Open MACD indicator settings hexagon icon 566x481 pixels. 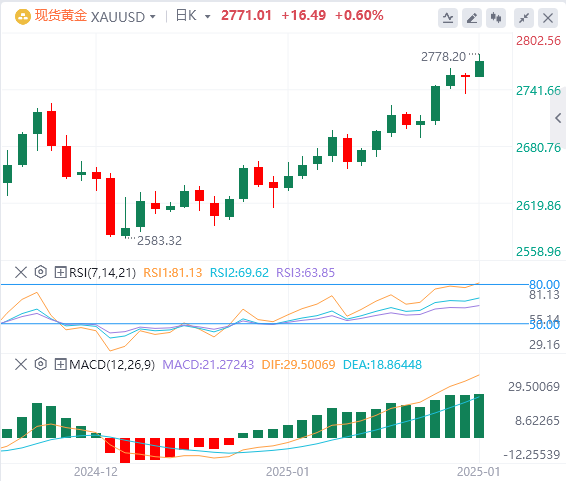[41, 364]
